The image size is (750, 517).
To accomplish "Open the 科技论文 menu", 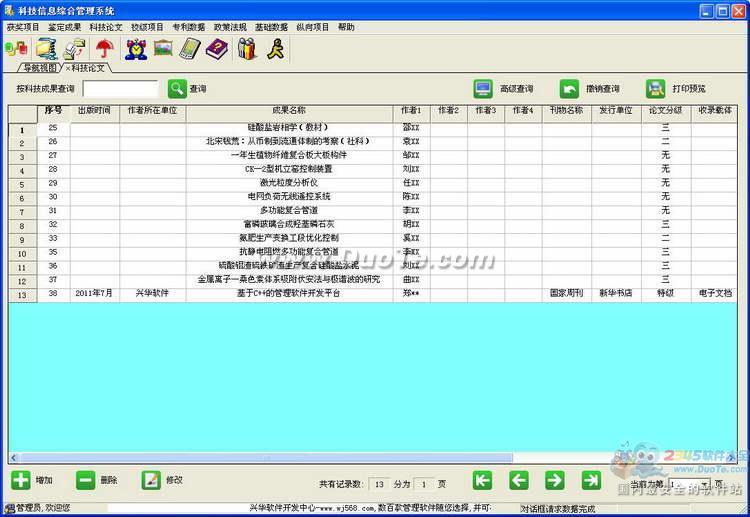I will pyautogui.click(x=106, y=27).
